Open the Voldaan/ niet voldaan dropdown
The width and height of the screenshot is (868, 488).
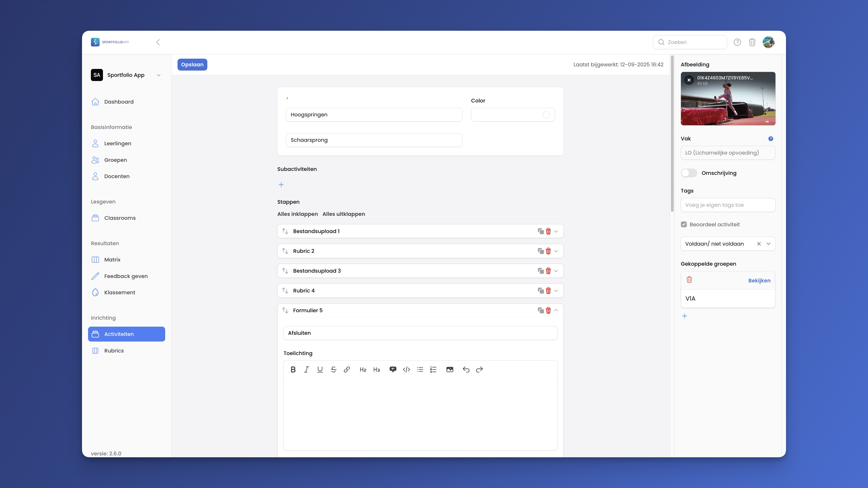(768, 244)
